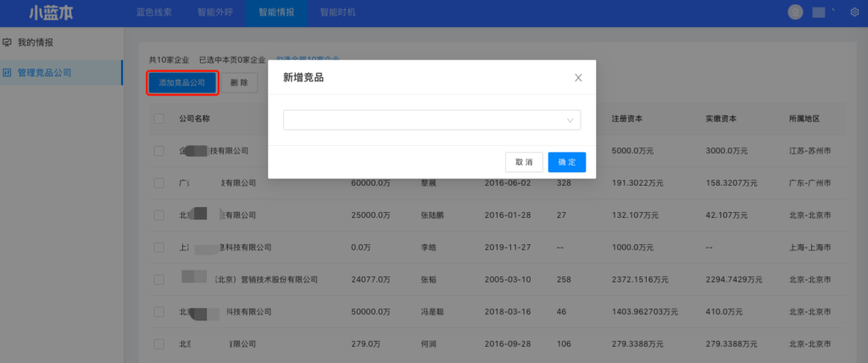The image size is (868, 363).
Task: Select the checkbox for the 张陆鹏 row
Action: point(159,215)
